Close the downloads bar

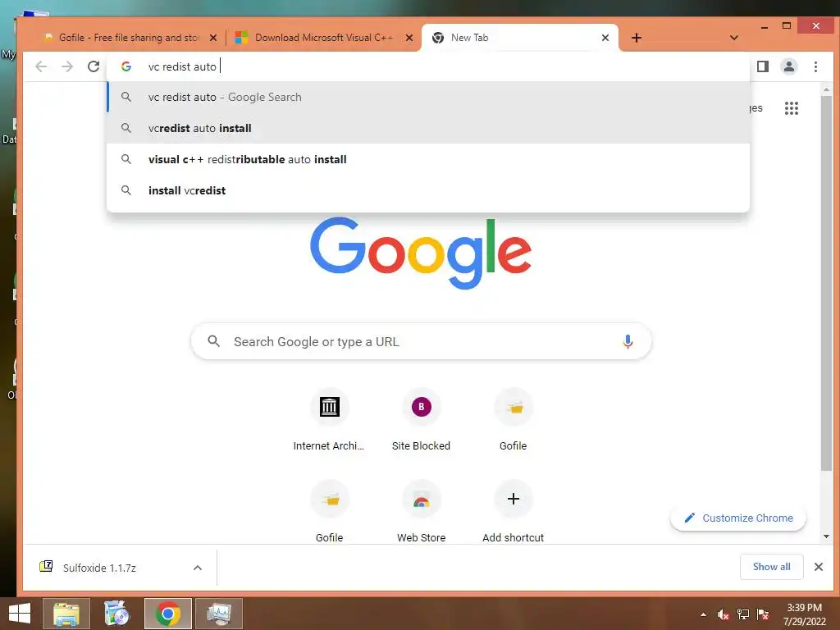pyautogui.click(x=819, y=567)
